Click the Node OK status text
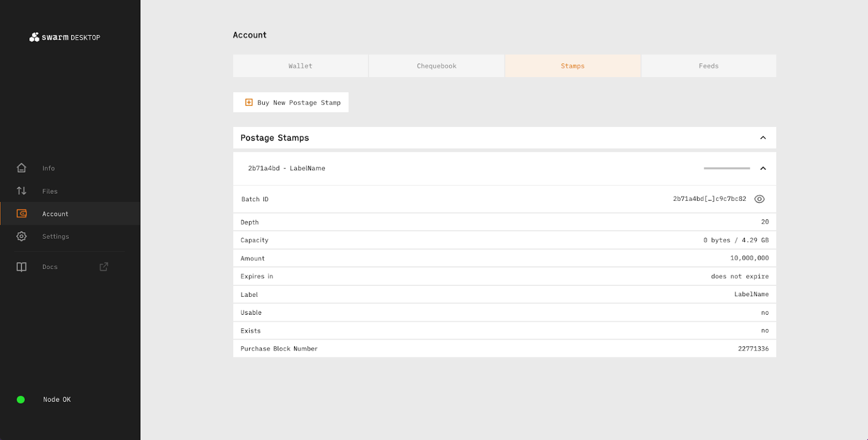Viewport: 868px width, 440px height. point(57,400)
